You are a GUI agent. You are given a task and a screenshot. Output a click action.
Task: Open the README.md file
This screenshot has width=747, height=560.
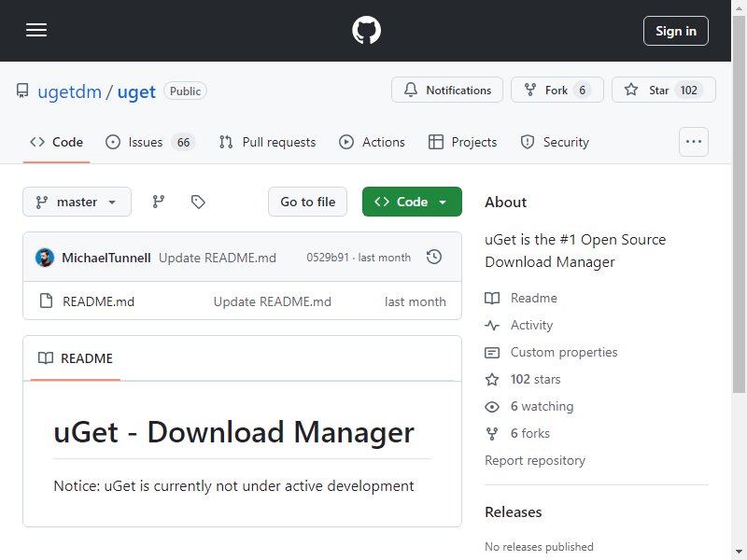coord(99,301)
